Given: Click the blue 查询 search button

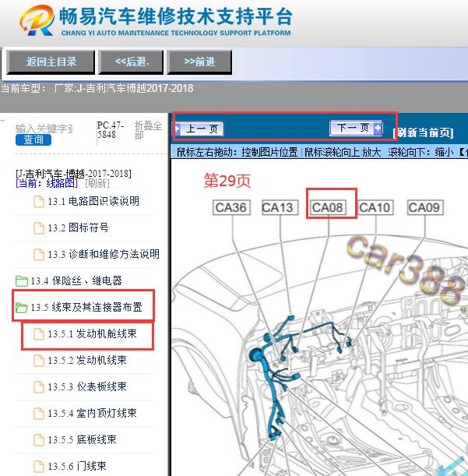Looking at the screenshot, I should [x=33, y=139].
